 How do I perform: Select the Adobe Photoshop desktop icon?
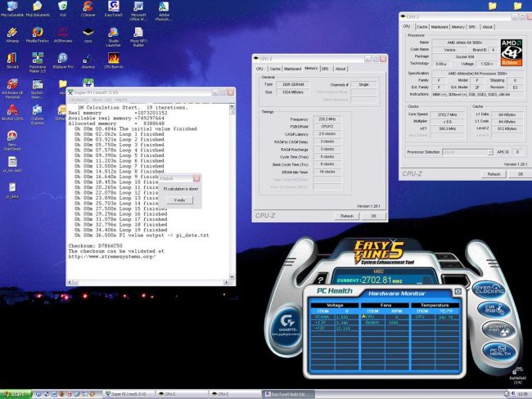[x=164, y=11]
